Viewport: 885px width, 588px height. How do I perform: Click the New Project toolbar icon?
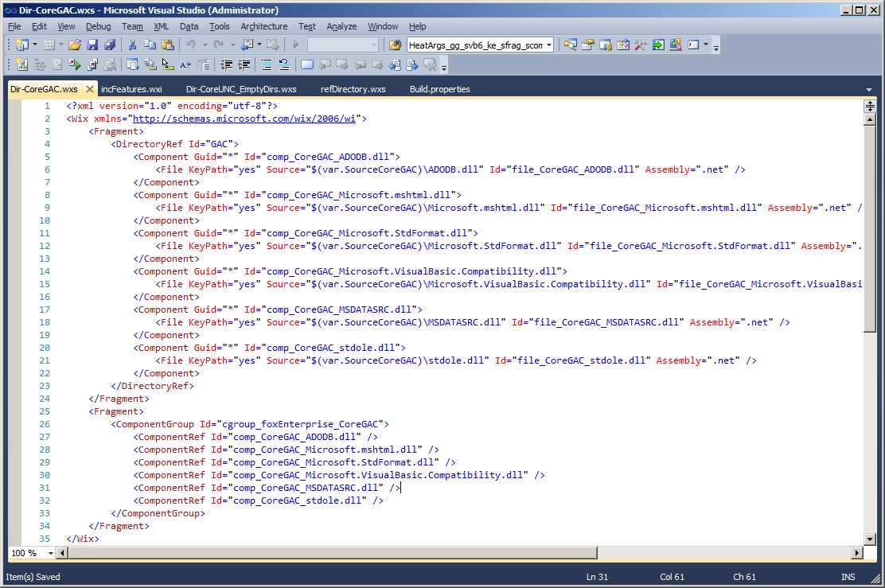click(22, 45)
